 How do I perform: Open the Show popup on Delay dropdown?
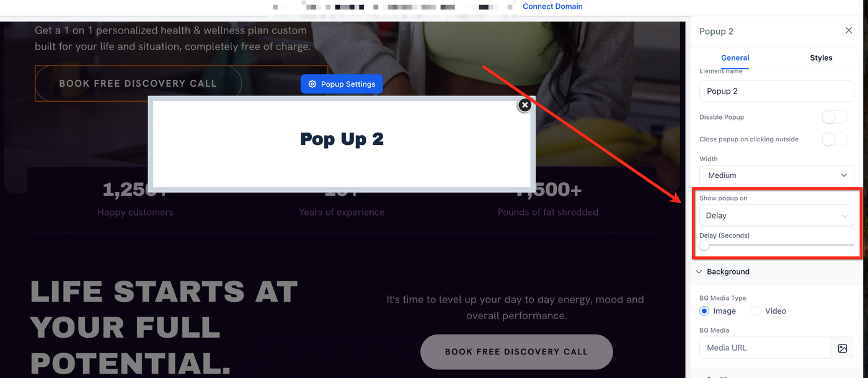(777, 216)
